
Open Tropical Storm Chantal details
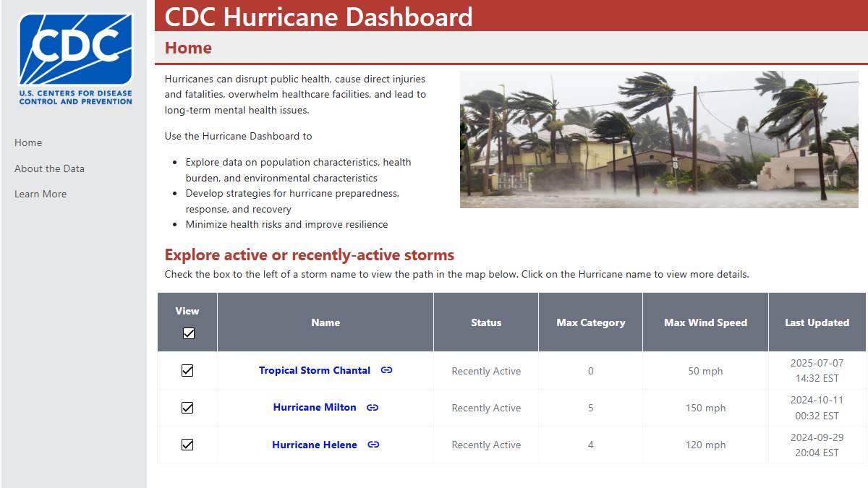(315, 370)
